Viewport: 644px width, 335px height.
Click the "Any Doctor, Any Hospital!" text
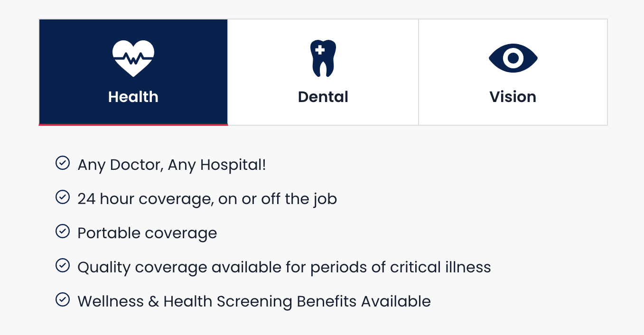pos(172,165)
